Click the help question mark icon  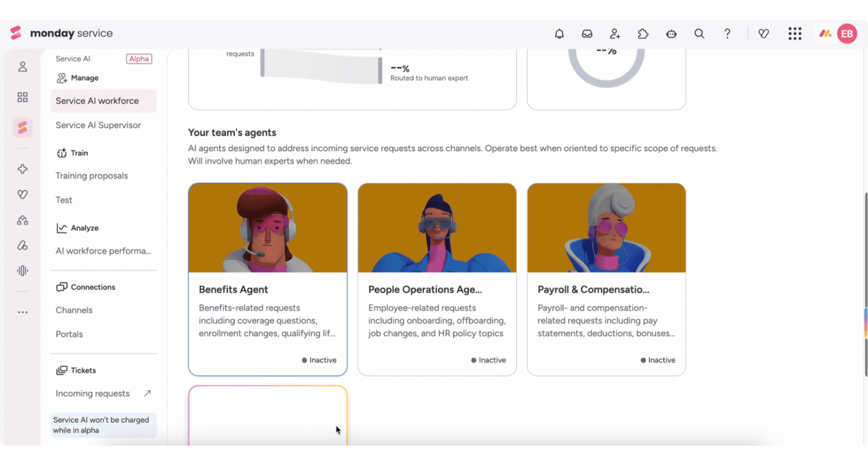point(727,34)
